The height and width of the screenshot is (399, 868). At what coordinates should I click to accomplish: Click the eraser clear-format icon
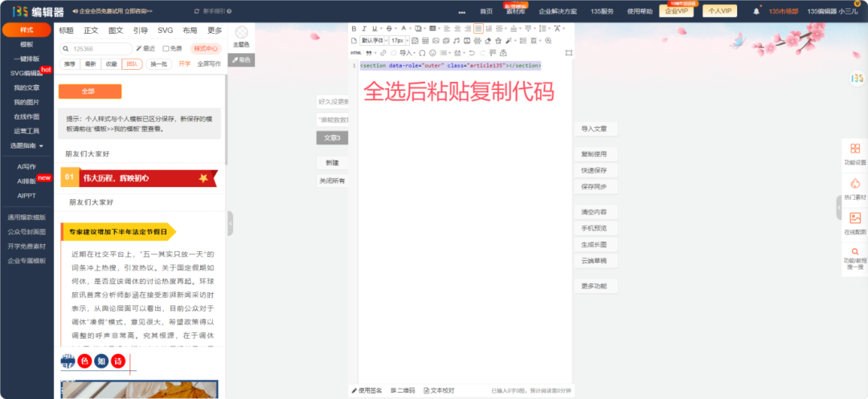(488, 40)
